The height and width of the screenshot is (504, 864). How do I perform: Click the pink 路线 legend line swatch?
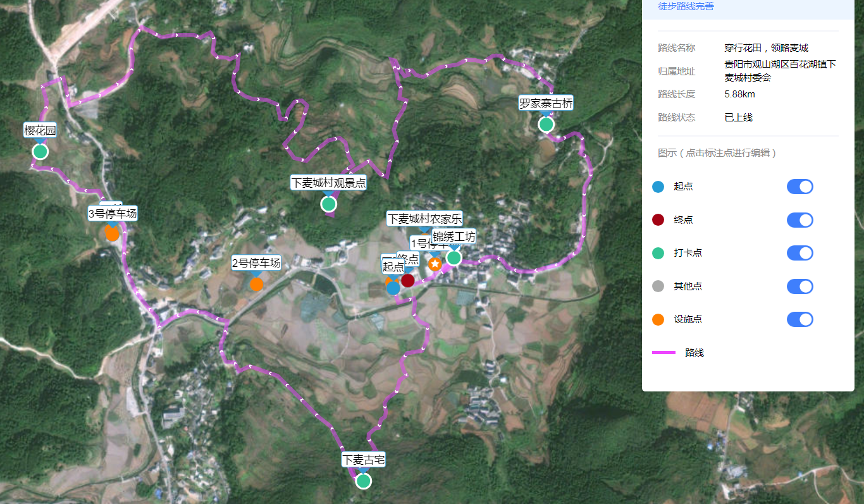tap(663, 353)
